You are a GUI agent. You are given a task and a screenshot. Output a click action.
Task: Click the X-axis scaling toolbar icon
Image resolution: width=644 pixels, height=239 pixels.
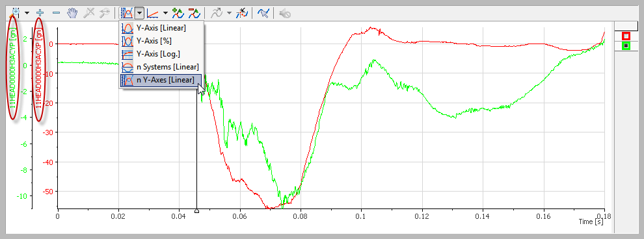[x=154, y=14]
